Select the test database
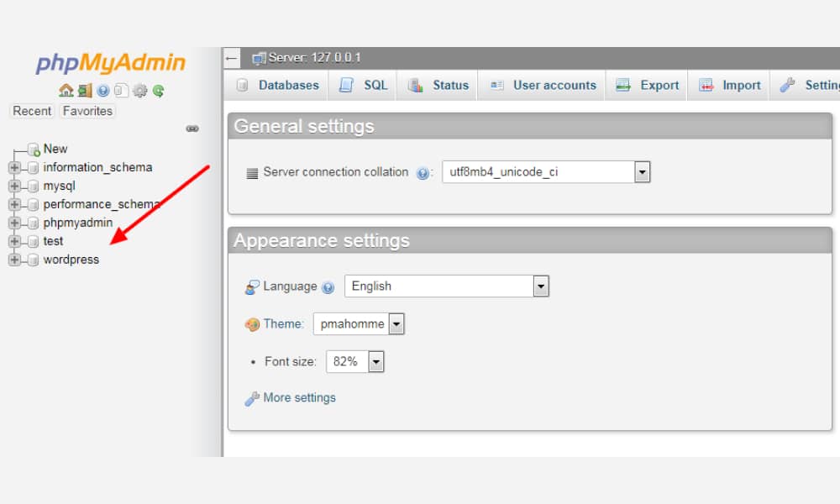840x504 pixels. pos(53,241)
